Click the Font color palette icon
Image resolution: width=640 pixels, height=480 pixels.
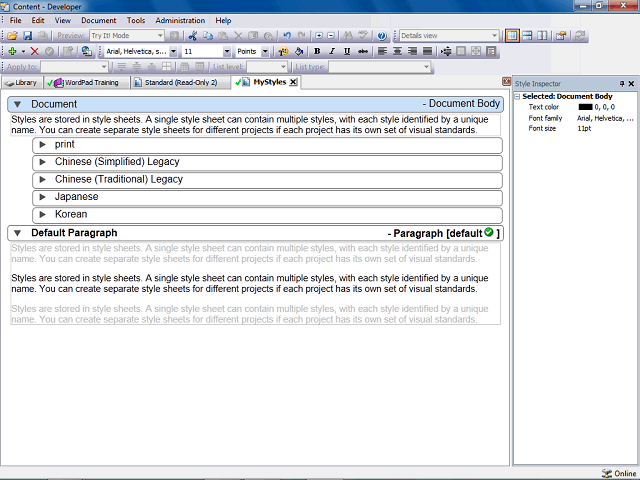[x=283, y=51]
